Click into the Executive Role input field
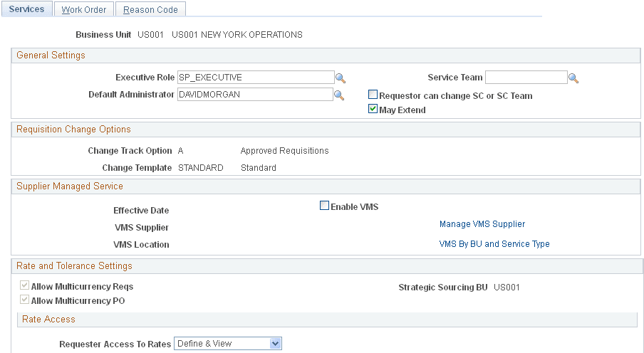This screenshot has height=353, width=644. pyautogui.click(x=256, y=78)
